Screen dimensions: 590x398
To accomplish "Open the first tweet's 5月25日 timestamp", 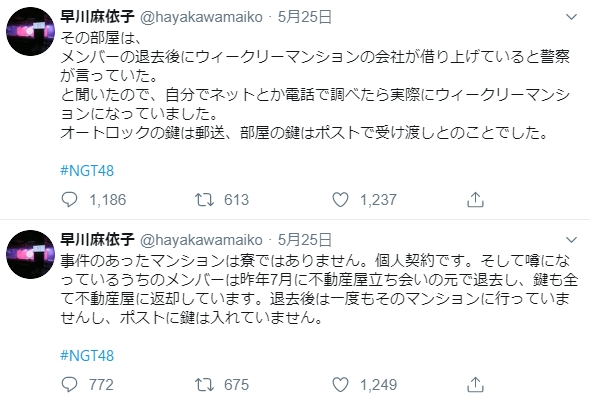I will (305, 17).
